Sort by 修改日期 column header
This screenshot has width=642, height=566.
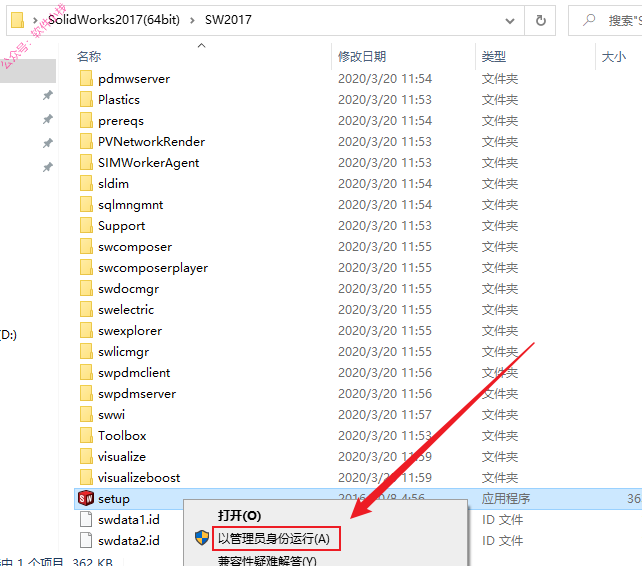(x=362, y=57)
